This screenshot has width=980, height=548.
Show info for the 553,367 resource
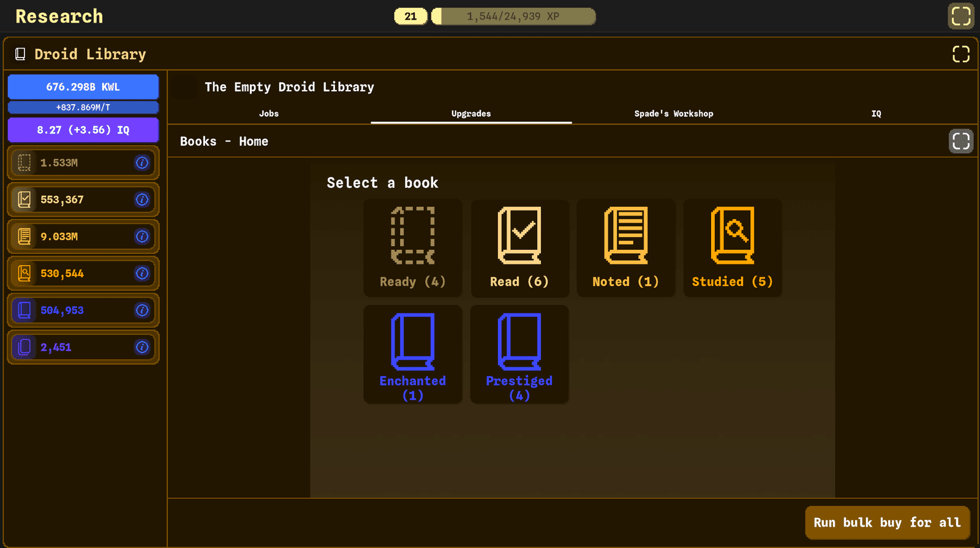[142, 200]
